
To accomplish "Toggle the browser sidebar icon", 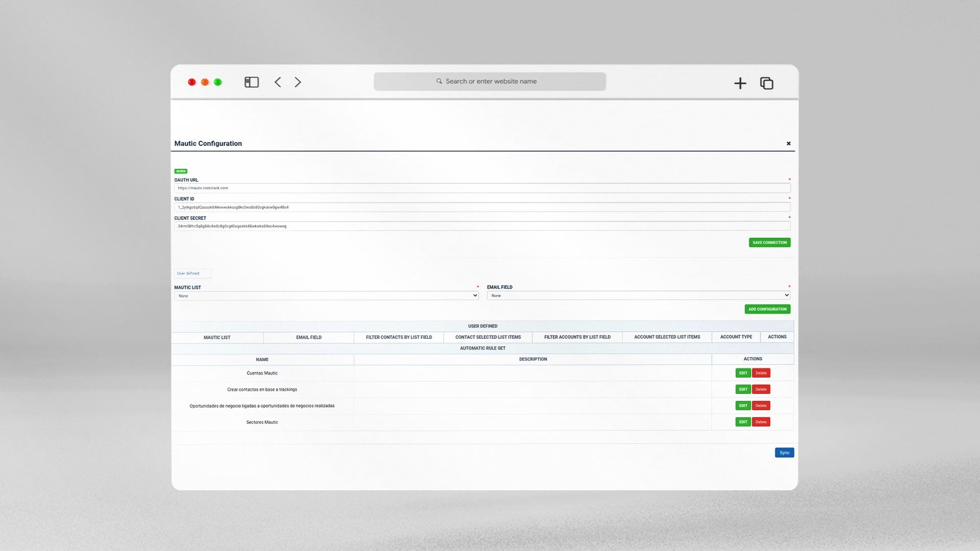I will [252, 82].
